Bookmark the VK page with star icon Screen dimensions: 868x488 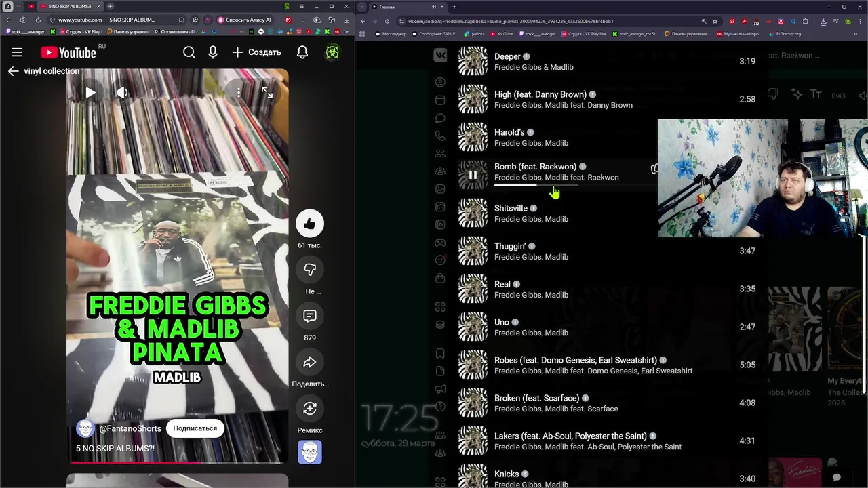715,21
